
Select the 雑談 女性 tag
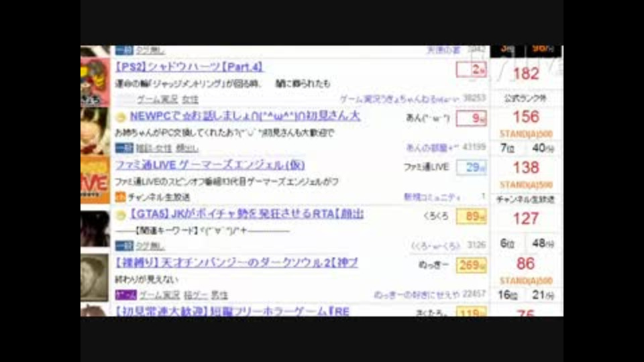(x=154, y=148)
